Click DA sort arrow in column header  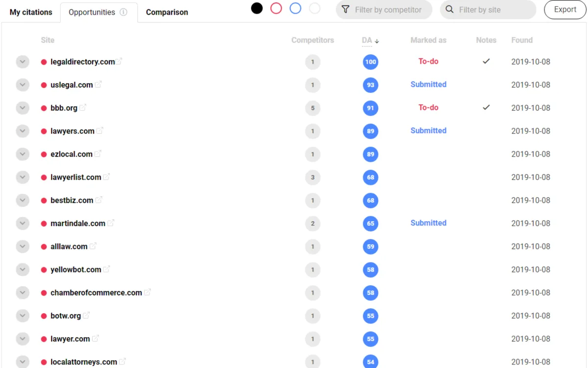[377, 41]
